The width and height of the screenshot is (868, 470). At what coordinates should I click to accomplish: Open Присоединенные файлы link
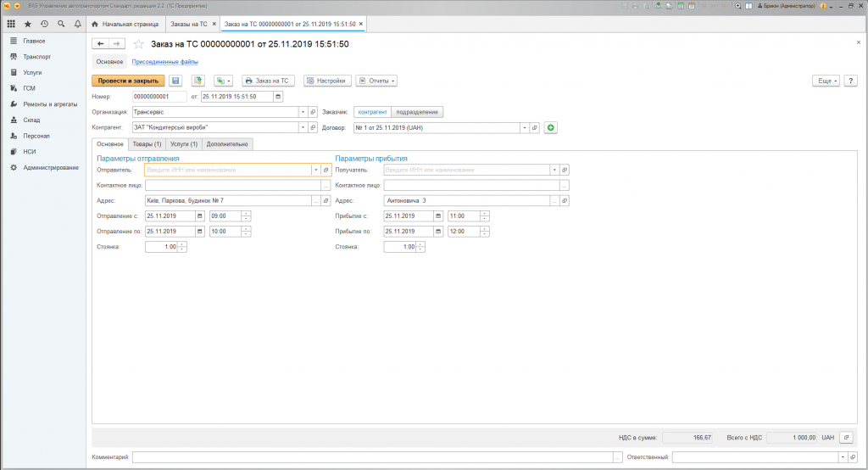165,62
